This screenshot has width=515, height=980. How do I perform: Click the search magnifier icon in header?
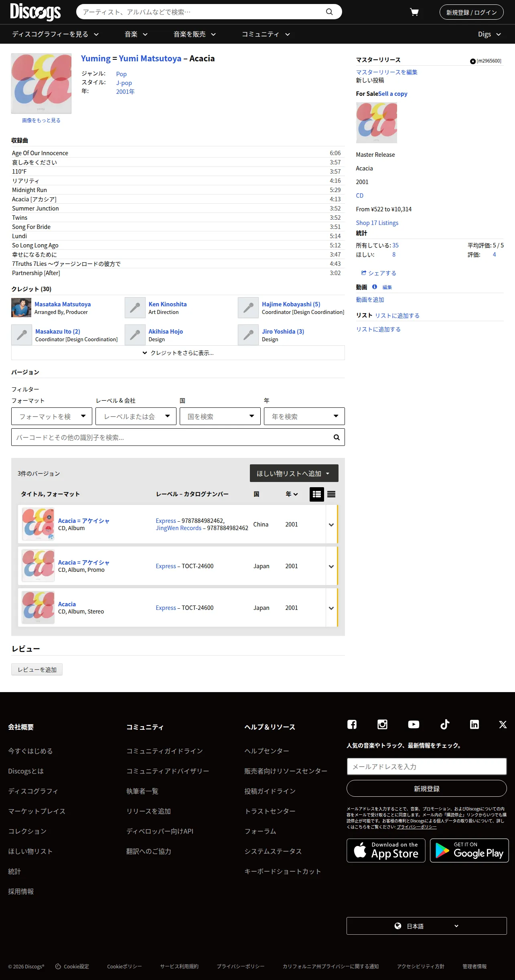point(329,12)
